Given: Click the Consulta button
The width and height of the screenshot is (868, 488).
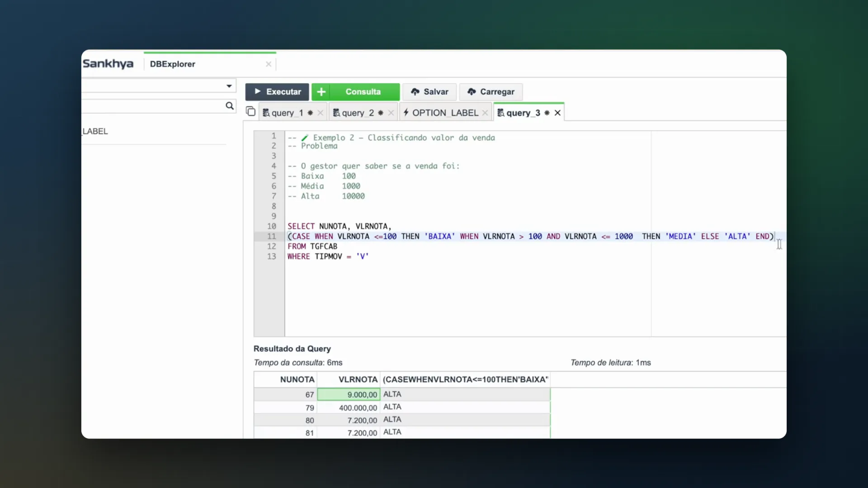Looking at the screenshot, I should click(363, 92).
